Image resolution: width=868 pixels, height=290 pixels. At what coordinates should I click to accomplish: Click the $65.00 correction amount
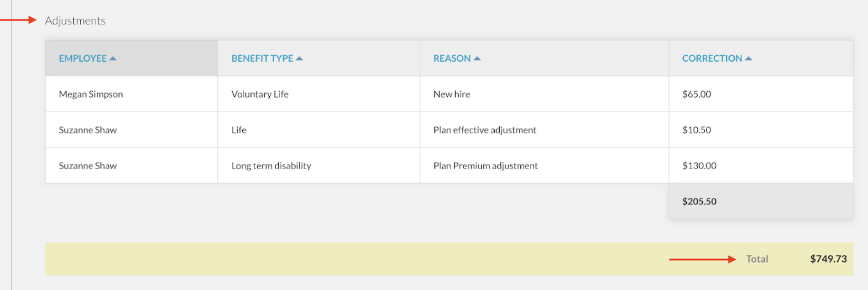point(696,94)
